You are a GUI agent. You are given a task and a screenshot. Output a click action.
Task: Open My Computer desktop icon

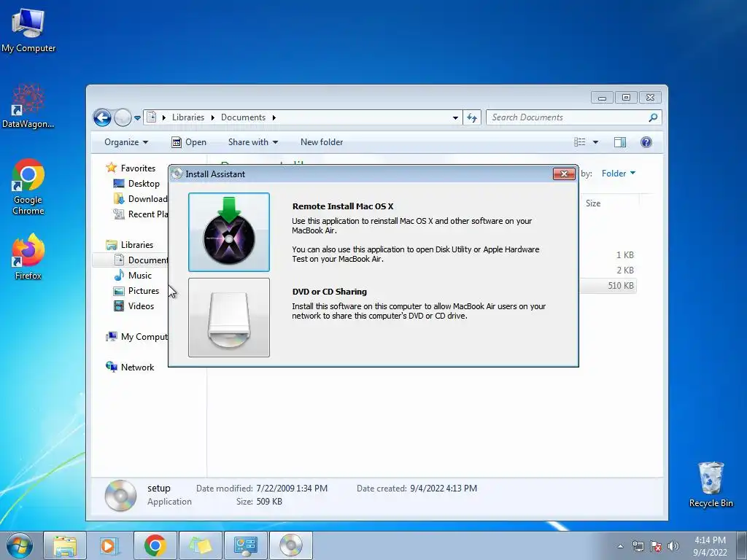(28, 31)
